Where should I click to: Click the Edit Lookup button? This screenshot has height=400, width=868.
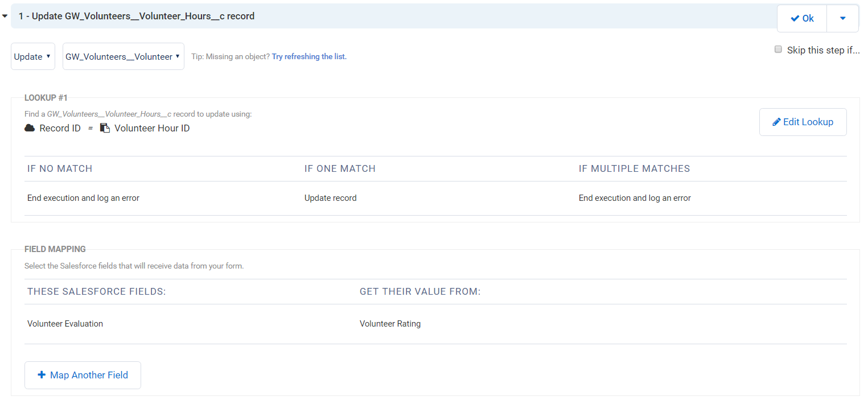pyautogui.click(x=803, y=122)
